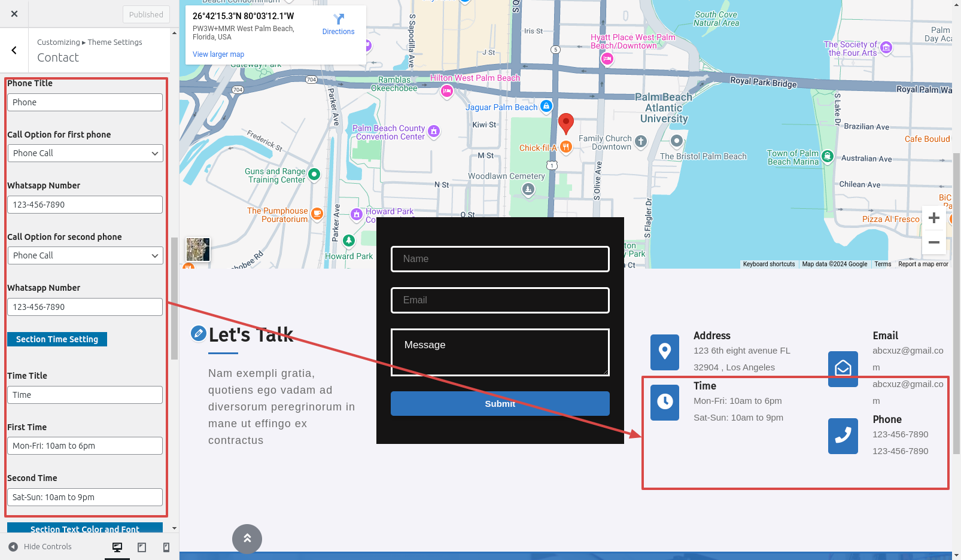Click the Section Time Setting heading
This screenshot has height=560, width=961.
pos(57,339)
